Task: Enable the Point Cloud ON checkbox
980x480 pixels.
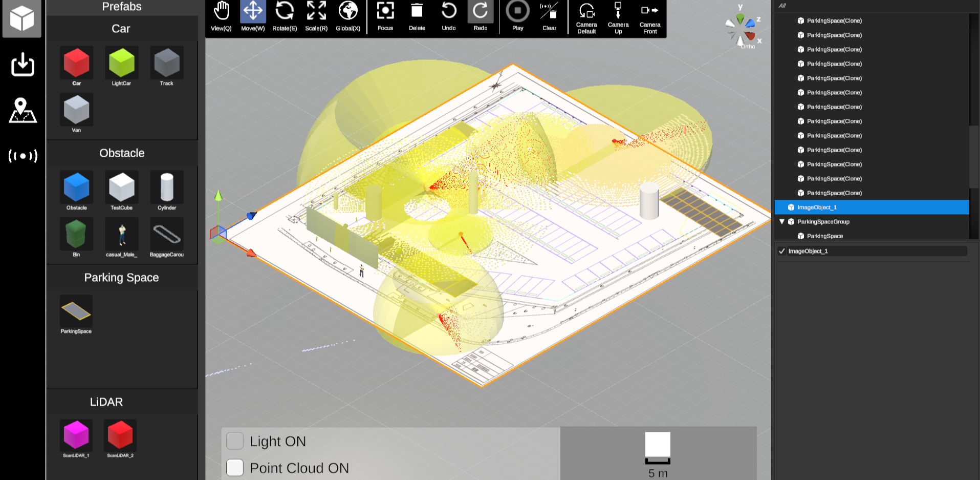Action: pos(235,467)
